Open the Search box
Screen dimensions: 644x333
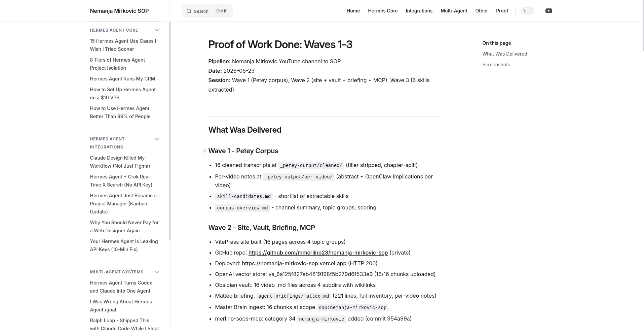(x=207, y=11)
